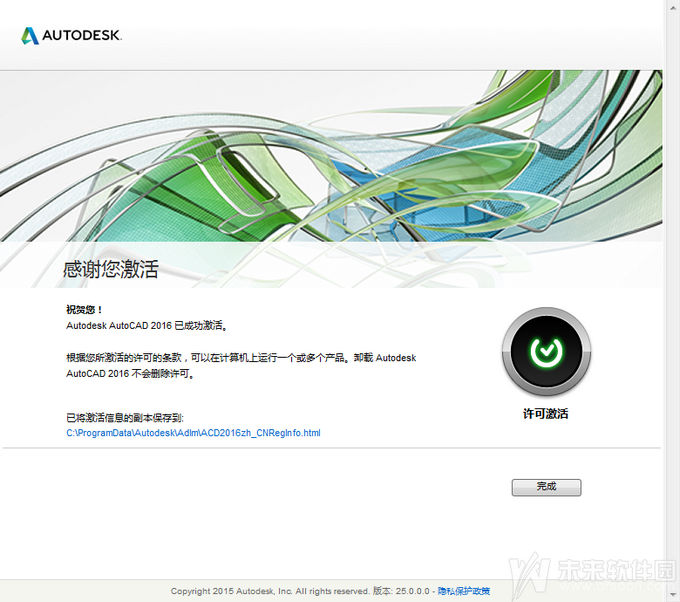Screen dimensions: 680x602
Task: Click the green license activated checkmark icon
Action: click(546, 351)
